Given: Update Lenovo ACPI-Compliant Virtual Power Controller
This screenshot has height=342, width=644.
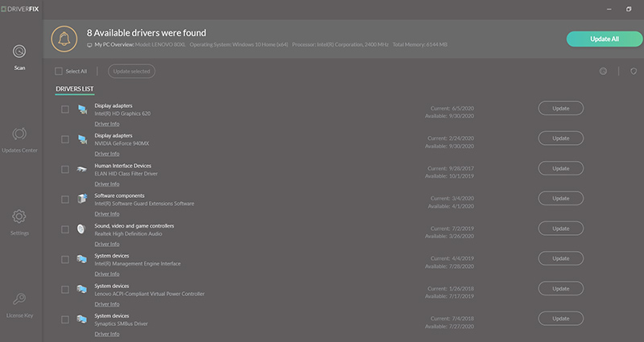Looking at the screenshot, I should pyautogui.click(x=560, y=289).
